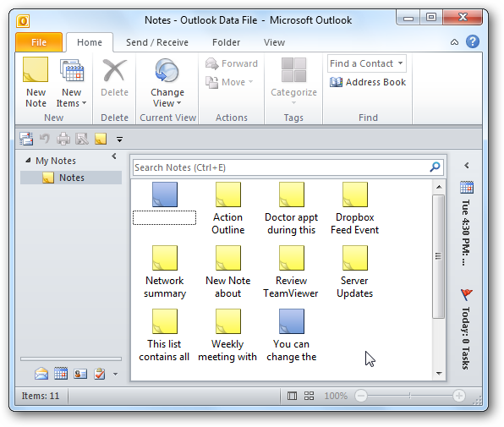Select the You can change the note
This screenshot has height=427, width=504.
[x=291, y=336]
